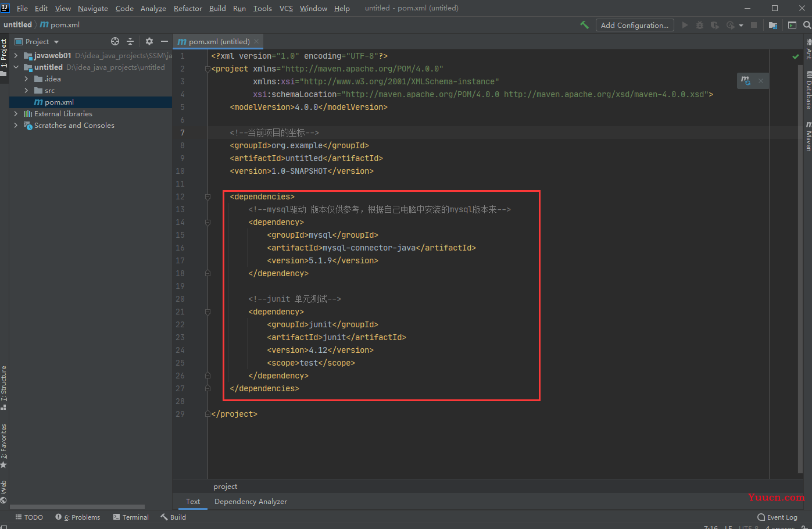Open the Terminal tool window
This screenshot has width=812, height=529.
(131, 517)
